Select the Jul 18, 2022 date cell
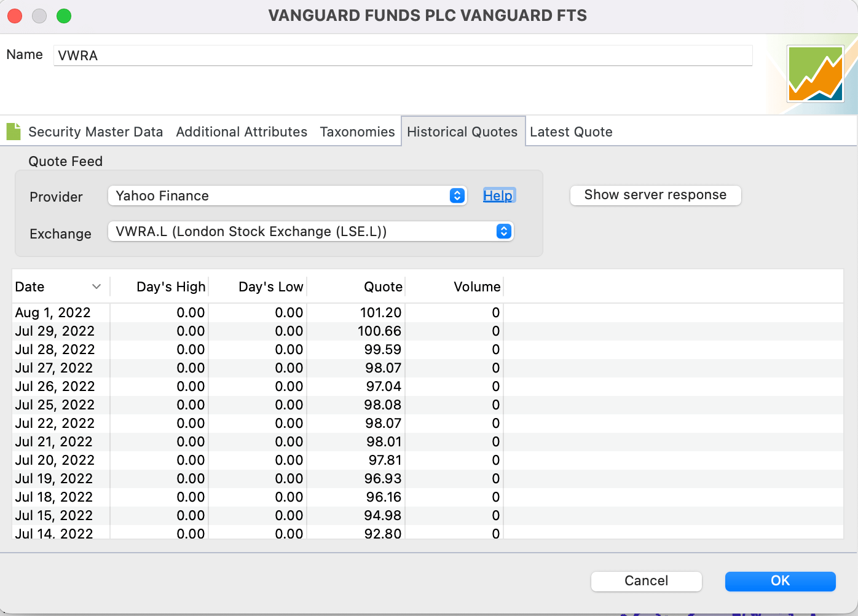Image resolution: width=858 pixels, height=616 pixels. (x=53, y=497)
